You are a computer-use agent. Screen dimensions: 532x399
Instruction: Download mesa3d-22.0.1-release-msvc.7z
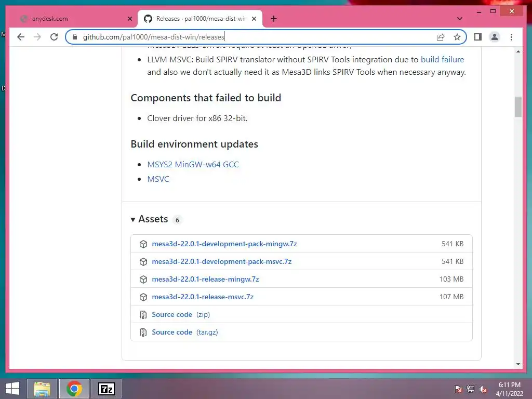pos(203,297)
